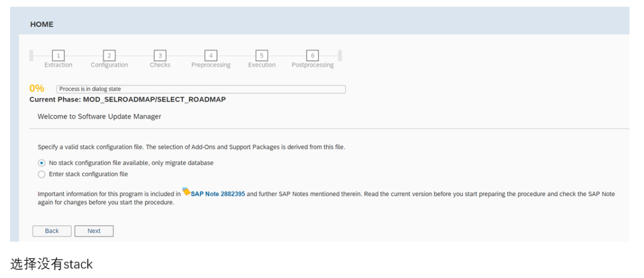
Task: Click the 'Process is in dialog state' progress bar
Action: pos(201,89)
